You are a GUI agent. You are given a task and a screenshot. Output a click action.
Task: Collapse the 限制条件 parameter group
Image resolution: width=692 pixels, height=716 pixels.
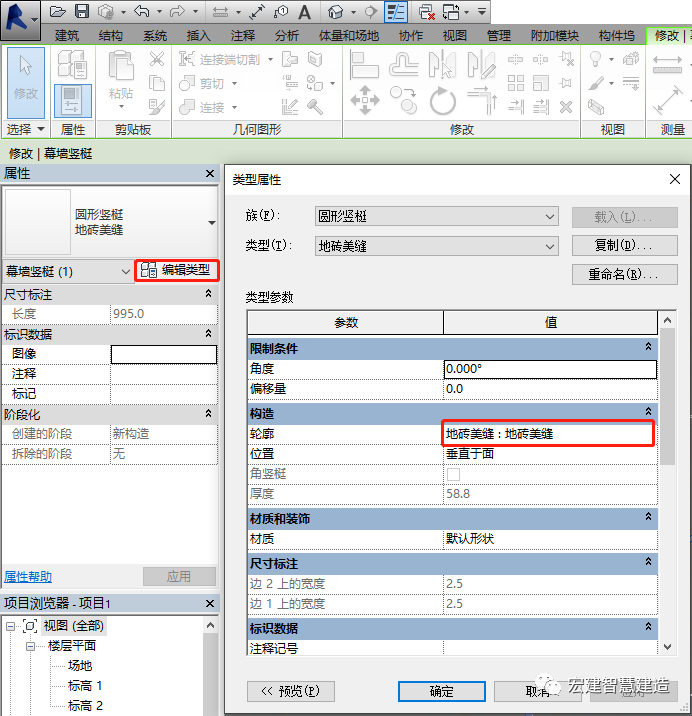[648, 347]
